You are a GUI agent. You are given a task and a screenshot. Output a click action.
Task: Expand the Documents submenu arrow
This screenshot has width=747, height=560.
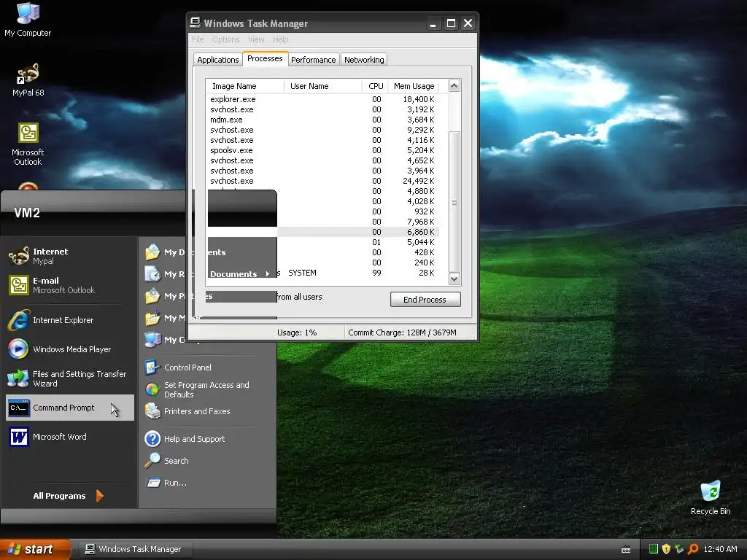click(x=267, y=274)
